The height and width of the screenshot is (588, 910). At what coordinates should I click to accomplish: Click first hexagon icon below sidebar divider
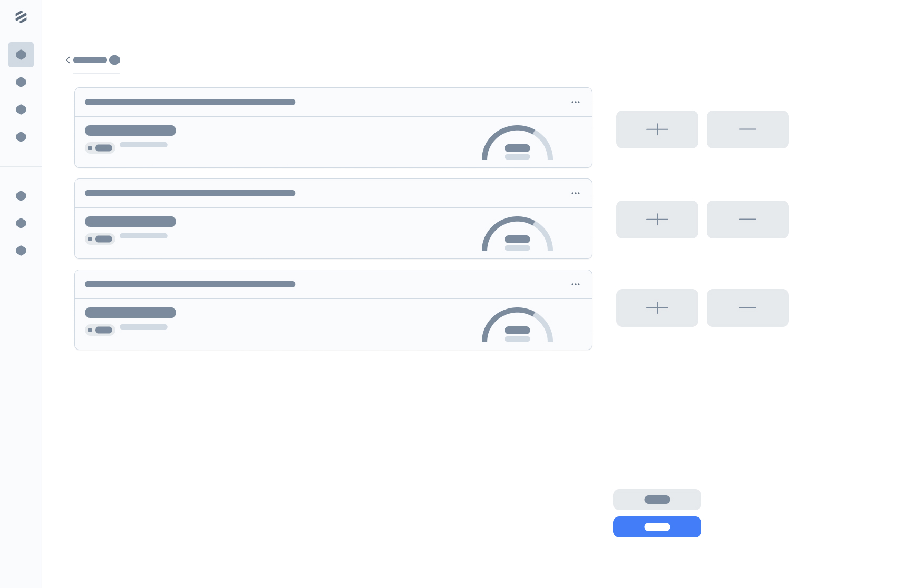(21, 196)
